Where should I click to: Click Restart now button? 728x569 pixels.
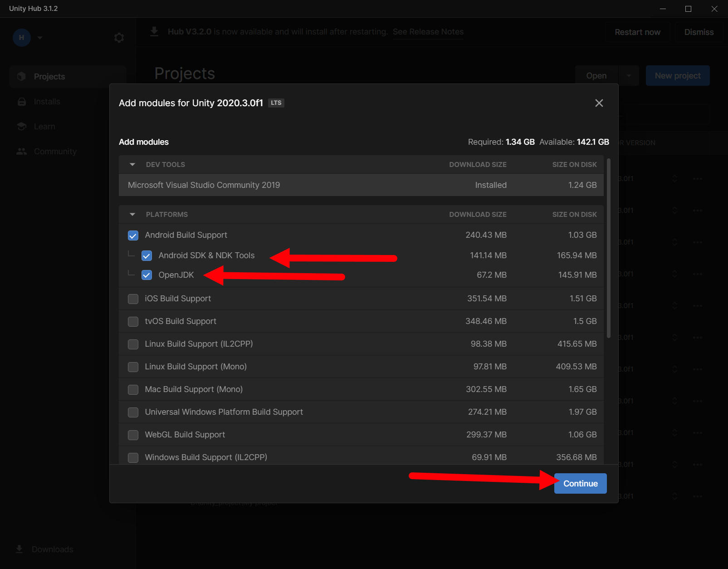637,32
